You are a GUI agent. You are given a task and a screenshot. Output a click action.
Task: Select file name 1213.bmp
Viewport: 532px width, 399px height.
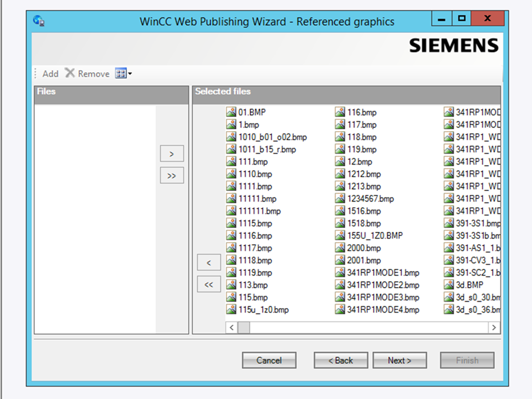[x=364, y=186]
